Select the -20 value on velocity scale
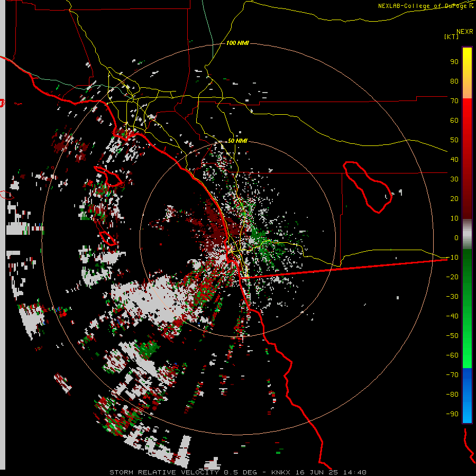 tap(452, 277)
